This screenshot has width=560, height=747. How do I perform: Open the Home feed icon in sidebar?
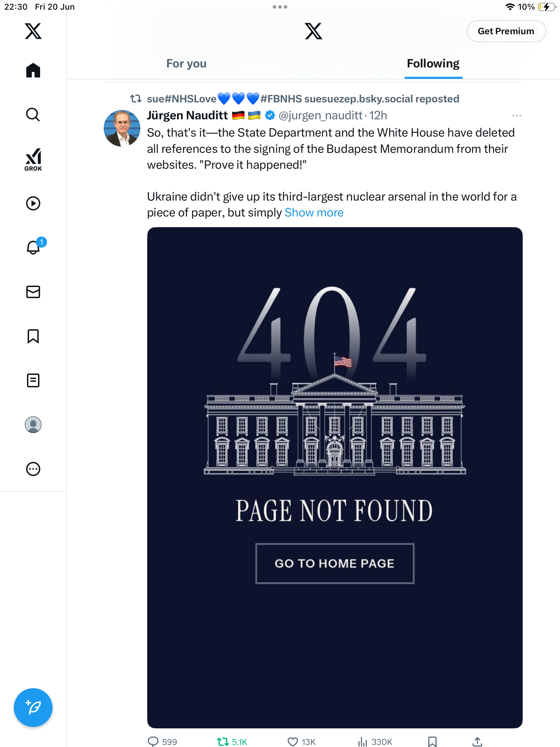[x=33, y=70]
